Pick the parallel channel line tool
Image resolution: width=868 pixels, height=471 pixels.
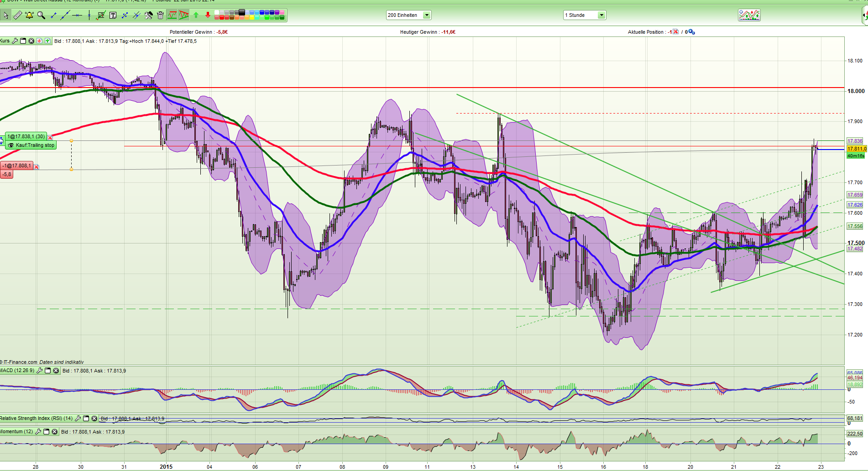pyautogui.click(x=136, y=16)
